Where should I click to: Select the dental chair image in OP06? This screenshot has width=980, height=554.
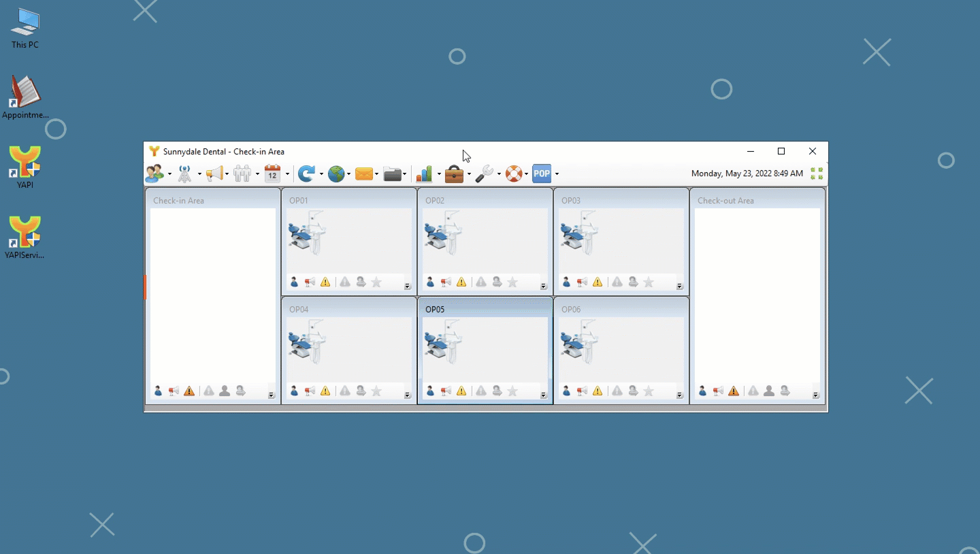coord(580,342)
